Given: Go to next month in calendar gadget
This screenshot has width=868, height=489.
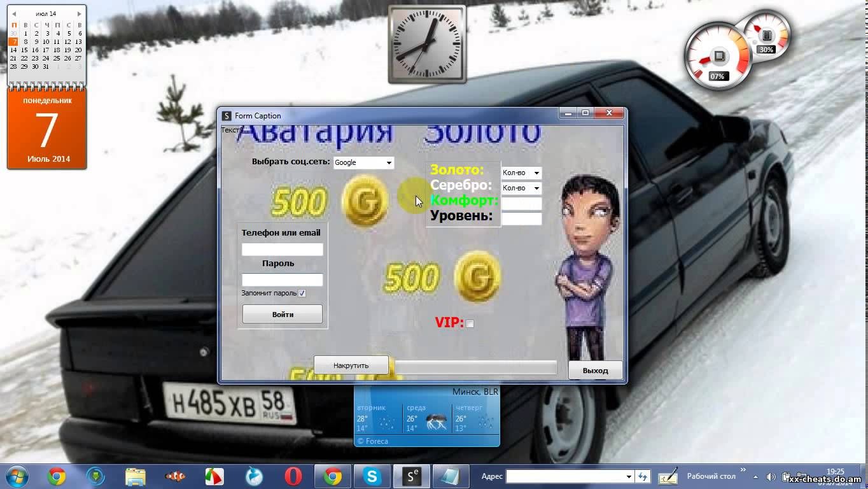Looking at the screenshot, I should pyautogui.click(x=79, y=13).
